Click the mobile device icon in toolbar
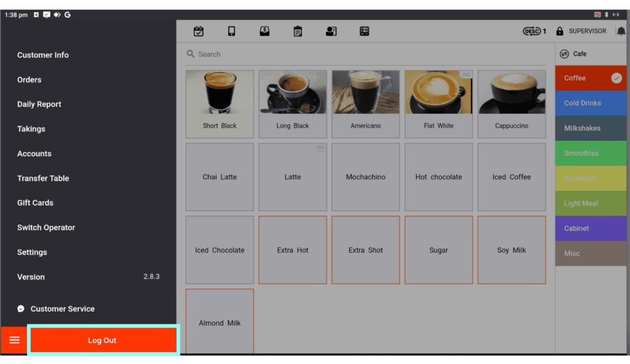Image resolution: width=630 pixels, height=364 pixels. point(232,31)
